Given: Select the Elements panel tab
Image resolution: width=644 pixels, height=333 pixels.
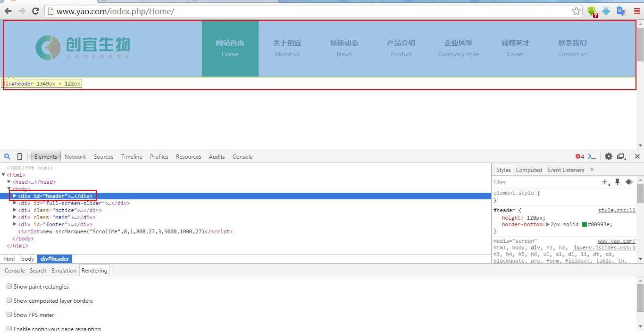Looking at the screenshot, I should (x=45, y=157).
